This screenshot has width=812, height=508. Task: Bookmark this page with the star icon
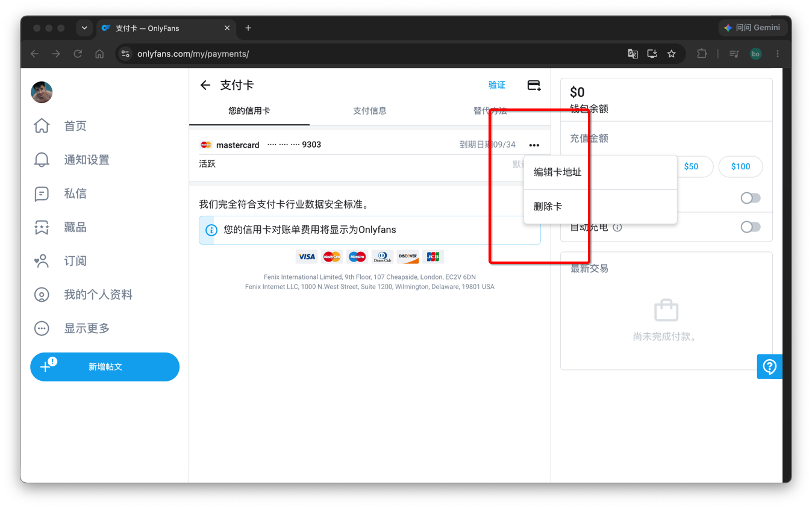click(x=672, y=54)
